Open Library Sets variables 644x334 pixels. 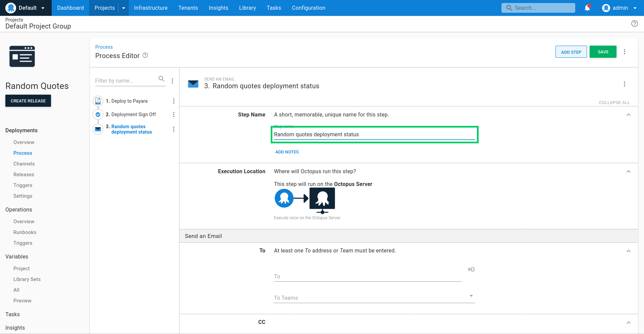[x=27, y=279]
